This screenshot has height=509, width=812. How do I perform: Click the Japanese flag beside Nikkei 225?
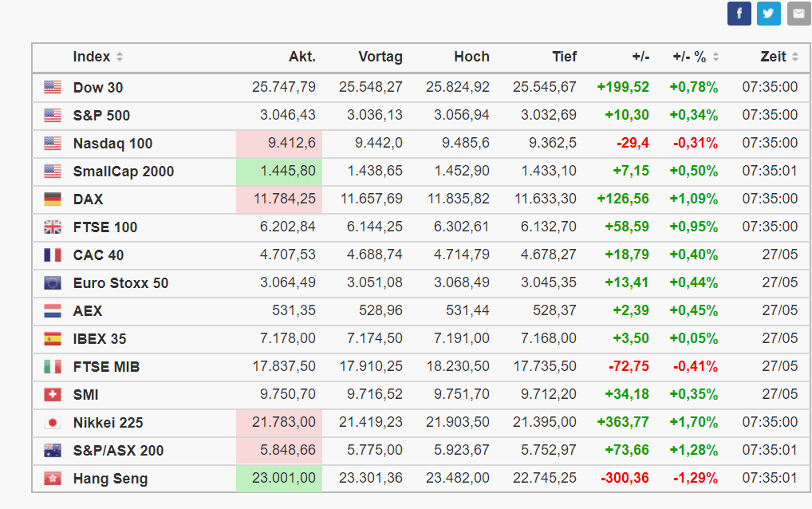click(x=53, y=423)
